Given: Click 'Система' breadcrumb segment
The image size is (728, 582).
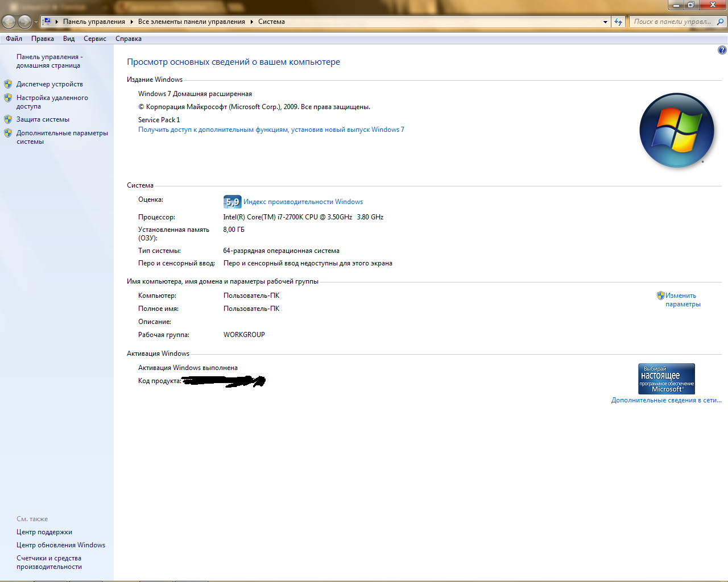Looking at the screenshot, I should click(271, 22).
